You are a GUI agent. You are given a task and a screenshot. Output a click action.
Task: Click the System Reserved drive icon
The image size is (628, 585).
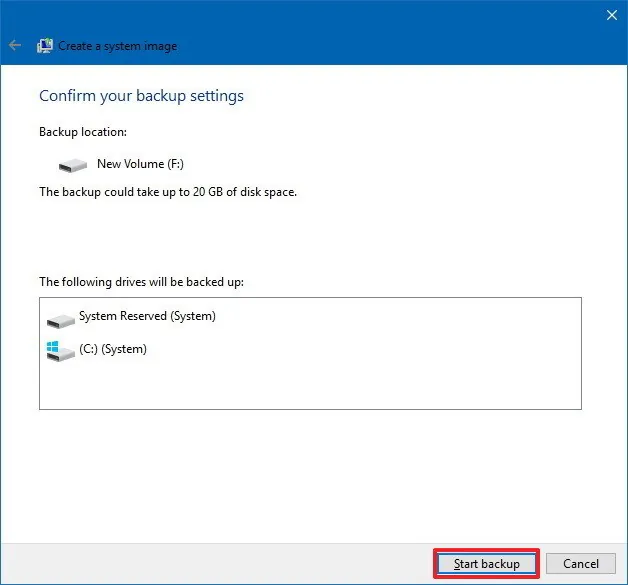(x=60, y=321)
